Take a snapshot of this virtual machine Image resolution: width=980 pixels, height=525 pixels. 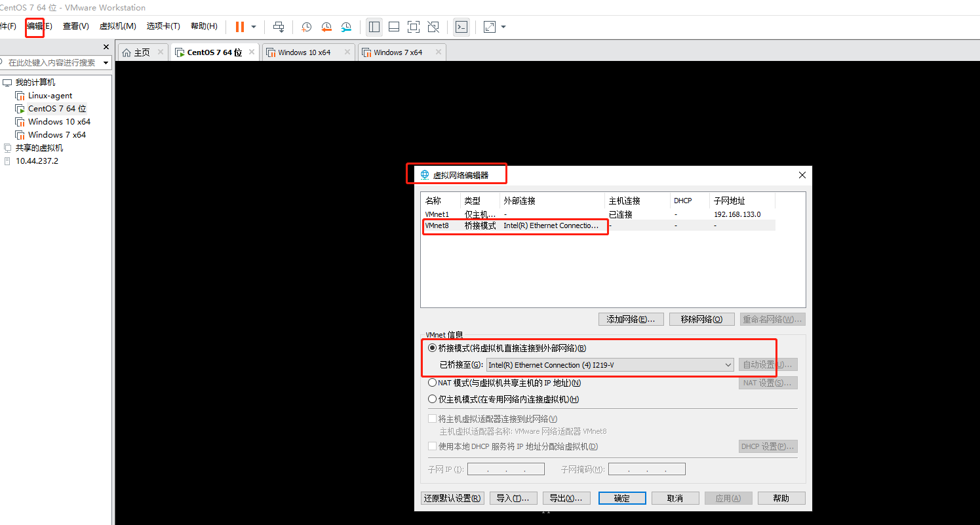[306, 27]
